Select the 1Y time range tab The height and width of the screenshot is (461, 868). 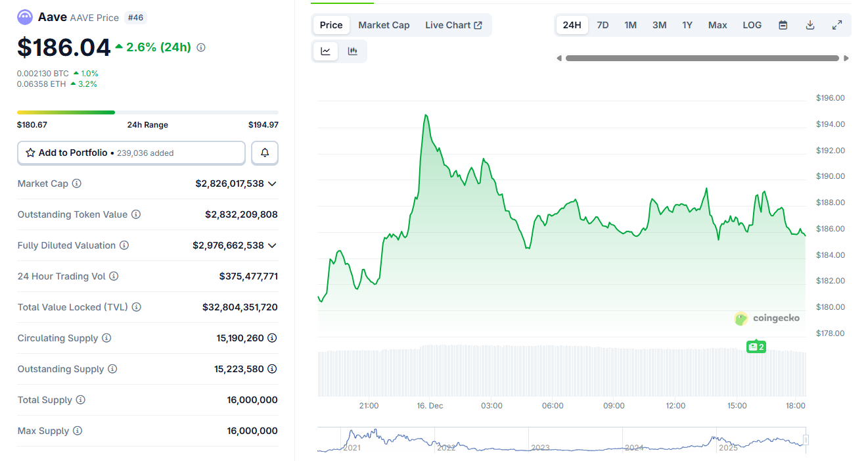click(x=687, y=24)
